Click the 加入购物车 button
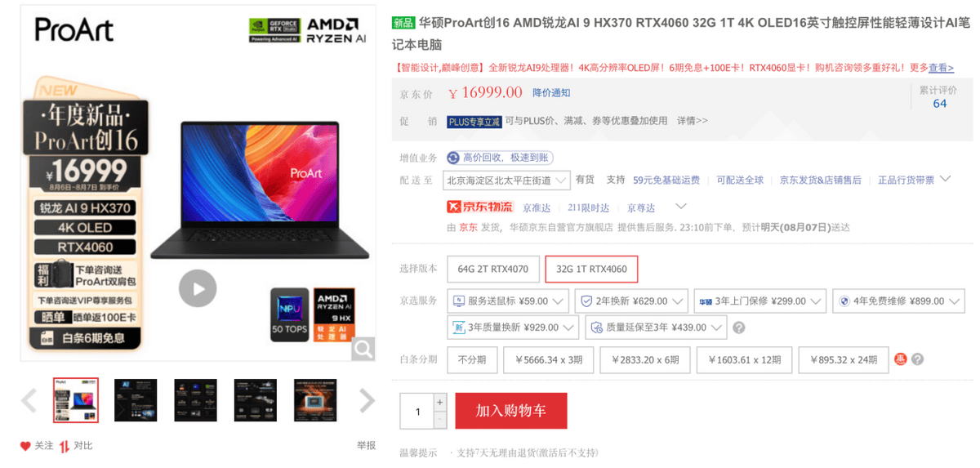 511,410
